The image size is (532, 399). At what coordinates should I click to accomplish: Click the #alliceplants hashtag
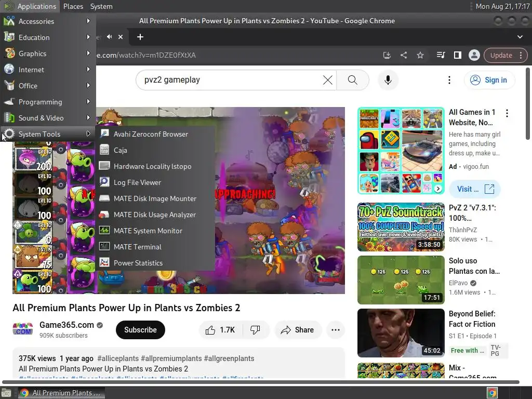tap(118, 358)
